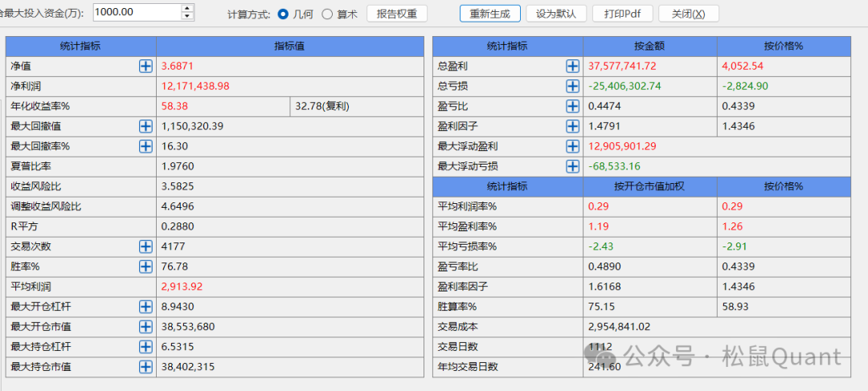This screenshot has width=868, height=391.
Task: Click plus icon beside 净值 row
Action: (145, 66)
